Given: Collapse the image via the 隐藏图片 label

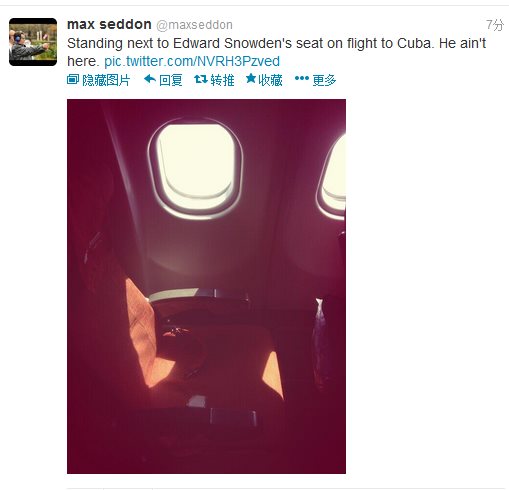Looking at the screenshot, I should pos(106,80).
